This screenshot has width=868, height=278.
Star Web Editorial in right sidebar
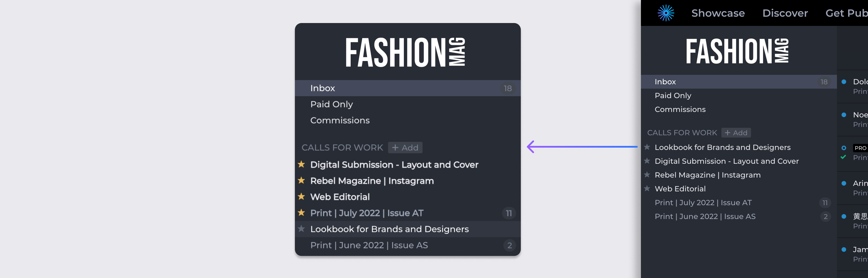(647, 188)
